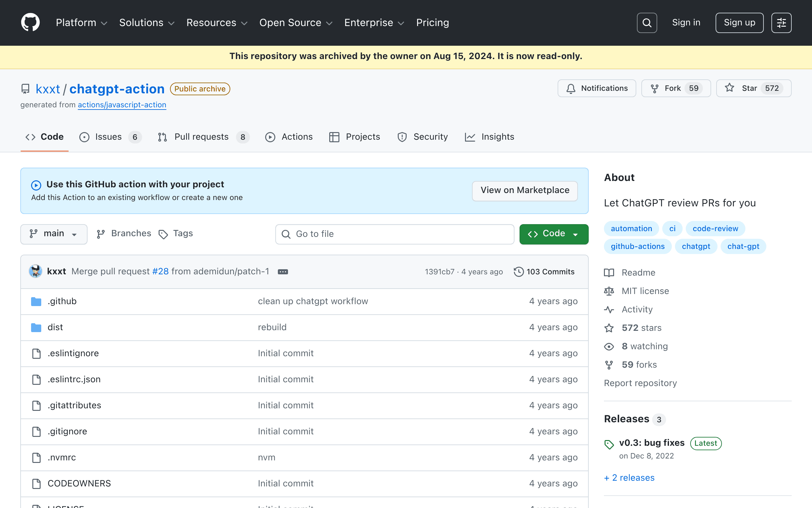
Task: Switch to the Insights tab
Action: click(489, 137)
